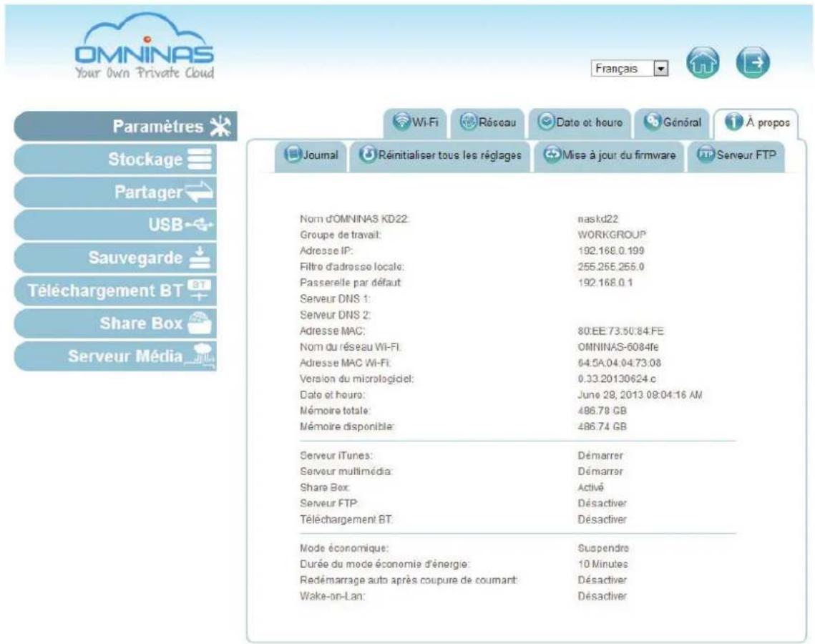The width and height of the screenshot is (815, 644).
Task: Open the Serveur Média section
Action: point(115,356)
